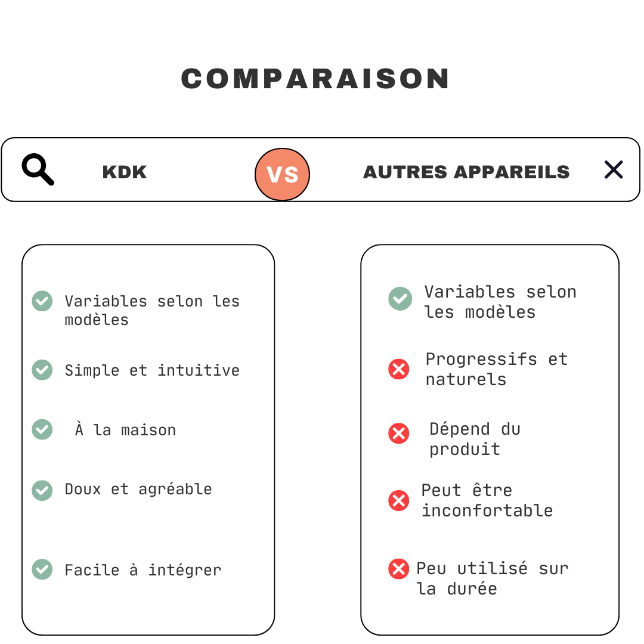Click the green check beside Simple et intuitive
The image size is (644, 644).
(x=42, y=370)
